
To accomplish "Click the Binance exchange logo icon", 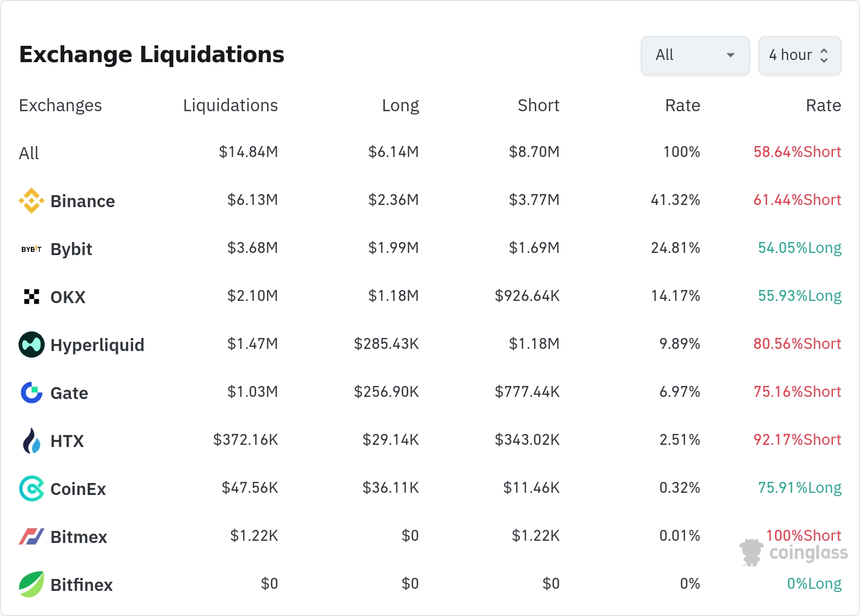I will coord(32,201).
